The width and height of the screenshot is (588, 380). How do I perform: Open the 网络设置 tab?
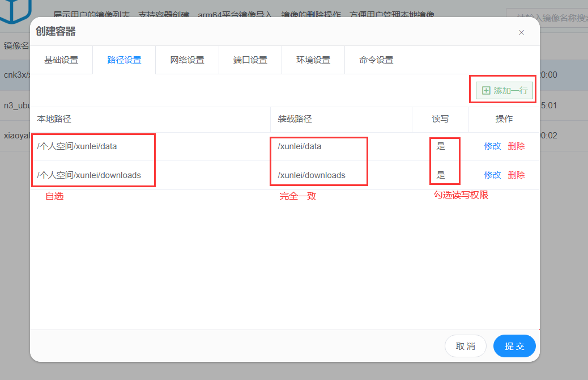click(x=187, y=60)
